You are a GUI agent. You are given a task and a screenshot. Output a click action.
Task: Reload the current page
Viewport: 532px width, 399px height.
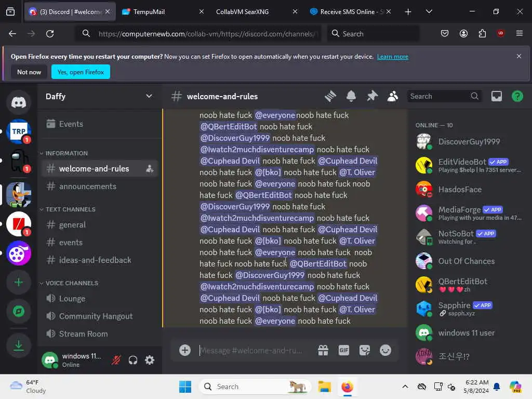[x=50, y=34]
